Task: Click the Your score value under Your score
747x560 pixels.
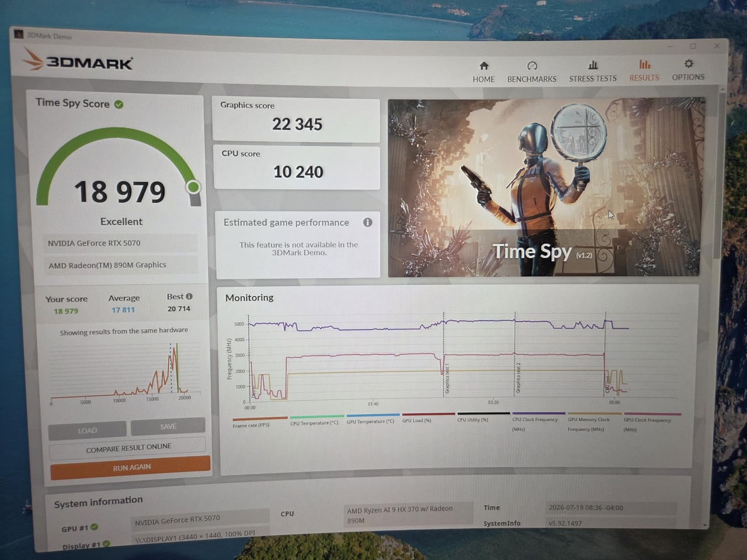Action: (66, 311)
